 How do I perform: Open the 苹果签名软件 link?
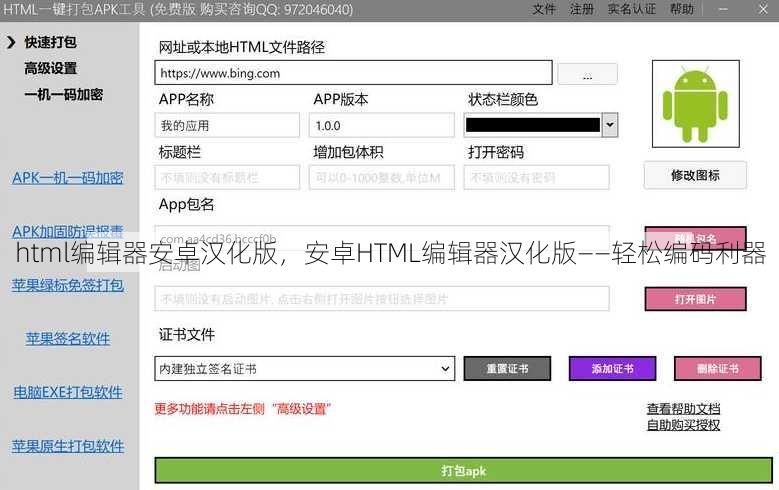click(x=68, y=339)
